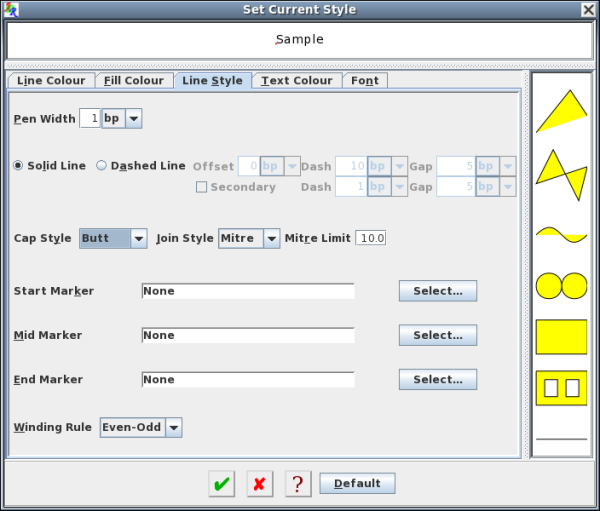Click the Sample preview text
The image size is (600, 511).
[x=300, y=39]
